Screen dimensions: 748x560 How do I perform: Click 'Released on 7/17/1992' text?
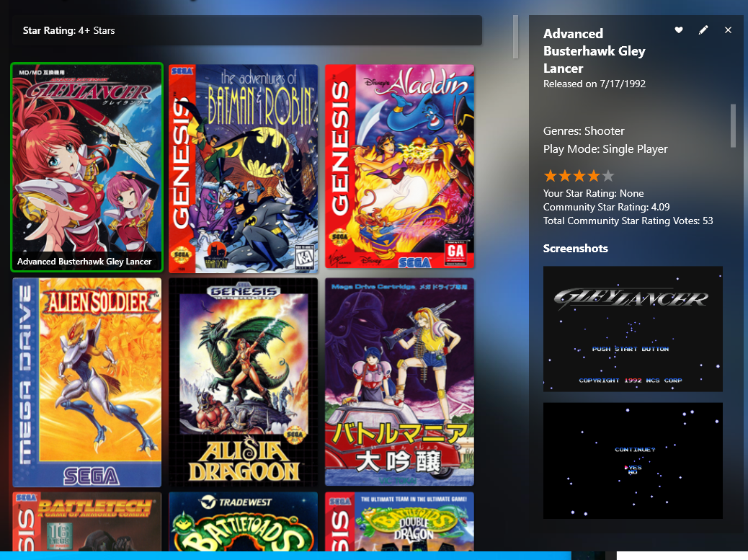(595, 84)
